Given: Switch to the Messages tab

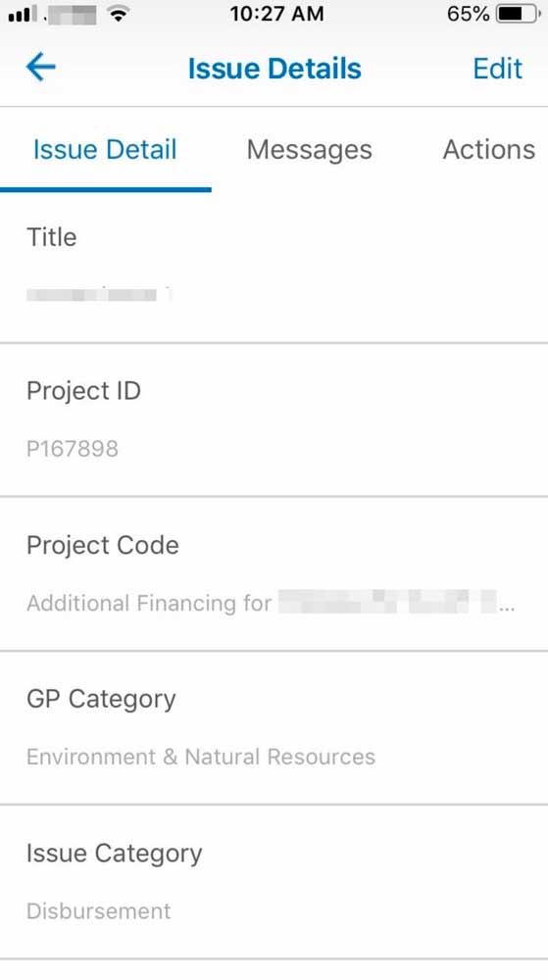Looking at the screenshot, I should (310, 150).
